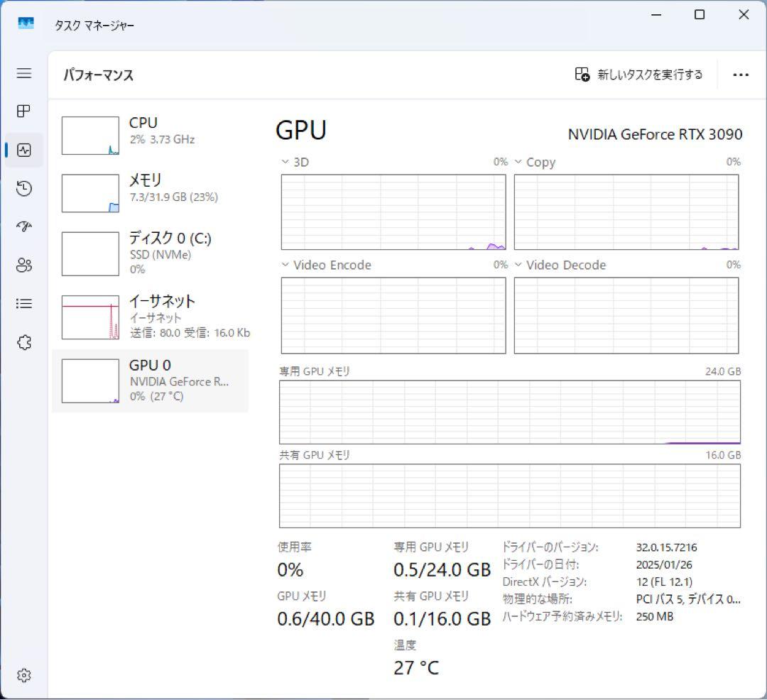Select the Performance icon in the sidebar
This screenshot has width=767, height=700.
pos(23,150)
